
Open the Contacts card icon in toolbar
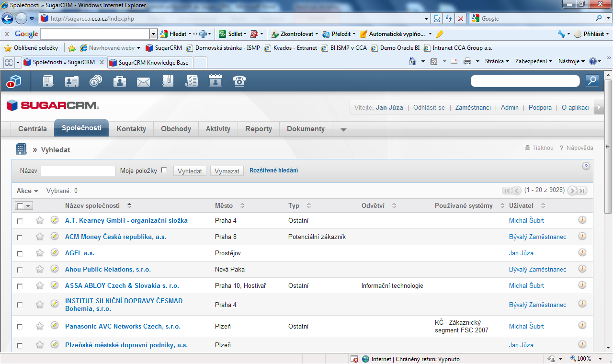[x=72, y=81]
